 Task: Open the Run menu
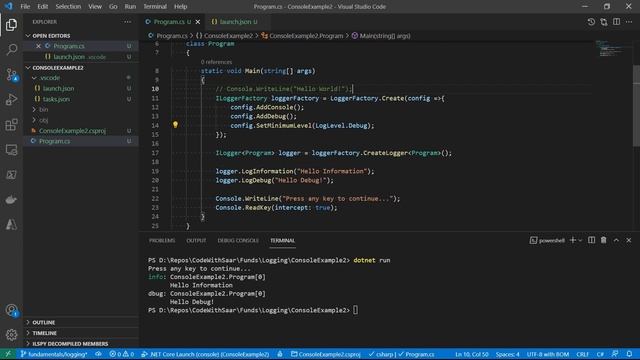(130, 7)
